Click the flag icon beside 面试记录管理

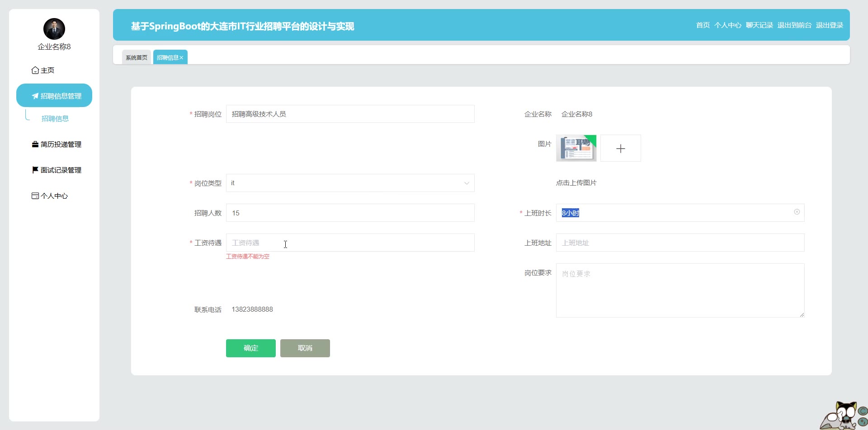(35, 170)
